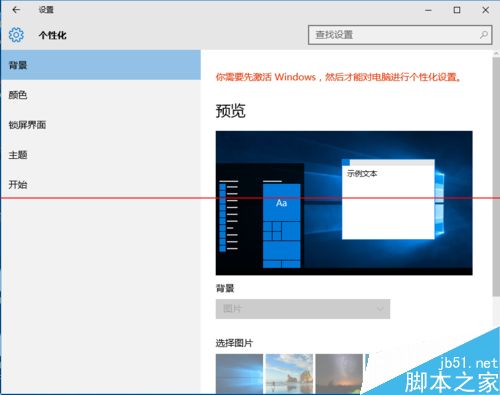Choose the night sky wallpaper thumbnail
Screen dimensions: 500x395
pyautogui.click(x=339, y=374)
